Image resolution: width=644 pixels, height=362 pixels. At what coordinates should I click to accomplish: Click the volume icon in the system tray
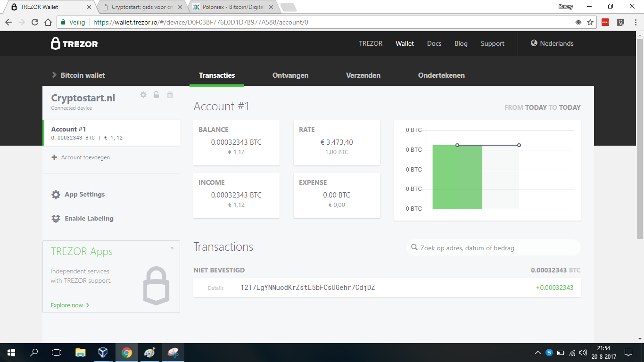coord(583,353)
